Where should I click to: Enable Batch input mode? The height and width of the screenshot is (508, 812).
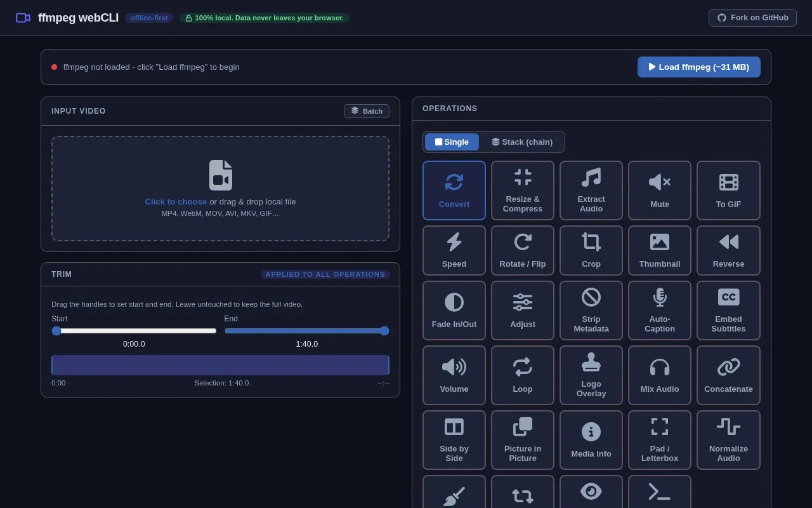pos(367,111)
